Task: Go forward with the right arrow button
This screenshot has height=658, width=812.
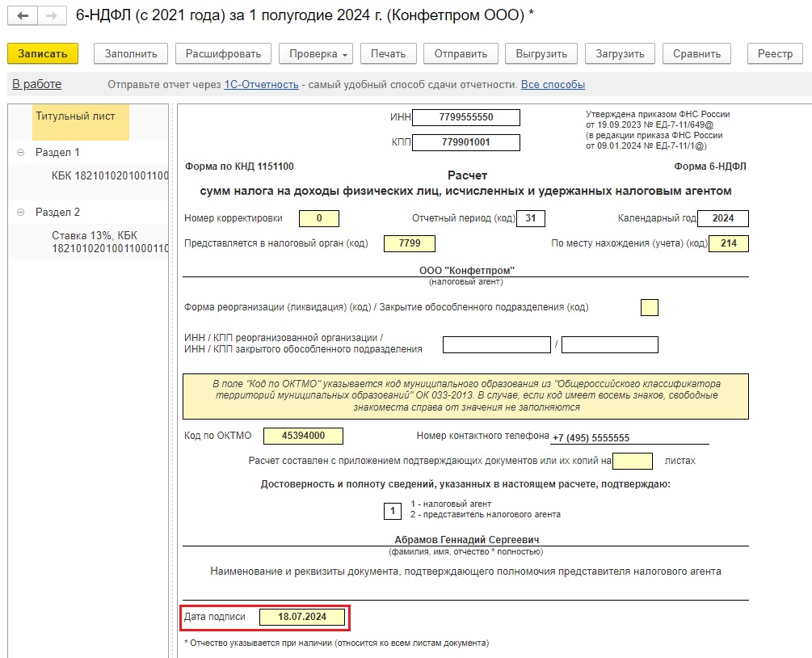Action: (x=52, y=15)
